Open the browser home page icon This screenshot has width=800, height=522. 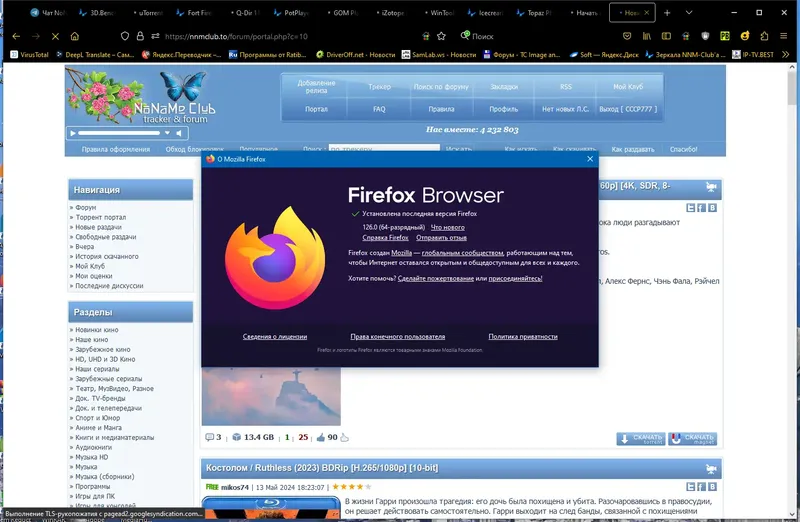point(74,36)
